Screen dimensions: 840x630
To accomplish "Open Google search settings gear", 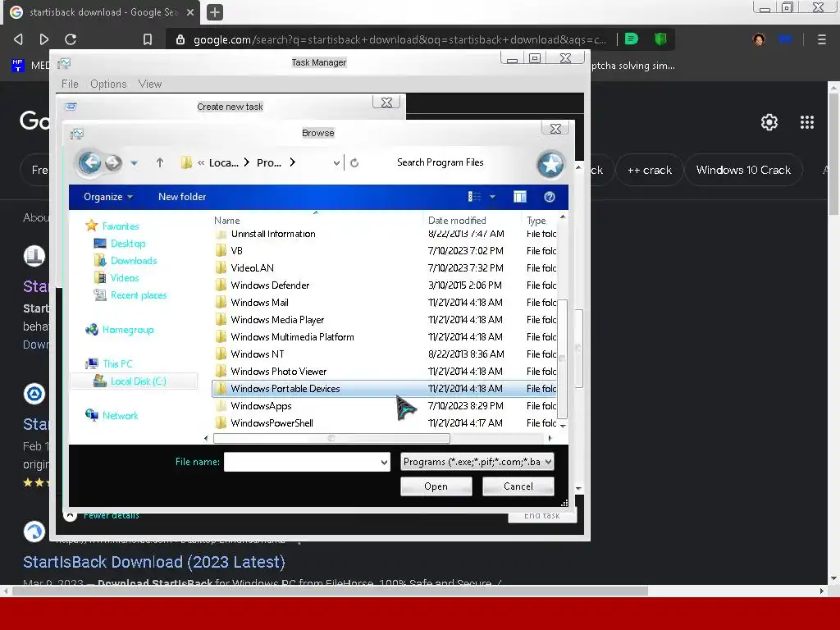I will click(x=769, y=122).
